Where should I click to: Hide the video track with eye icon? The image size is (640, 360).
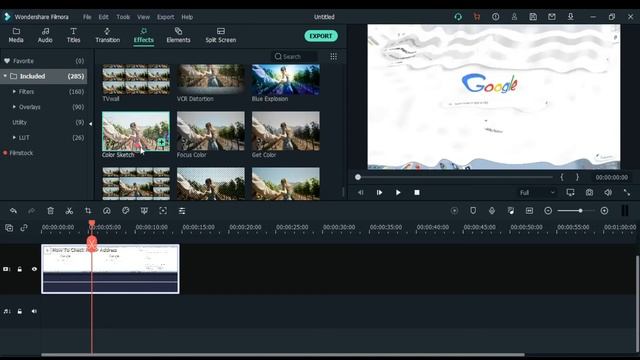(34, 269)
